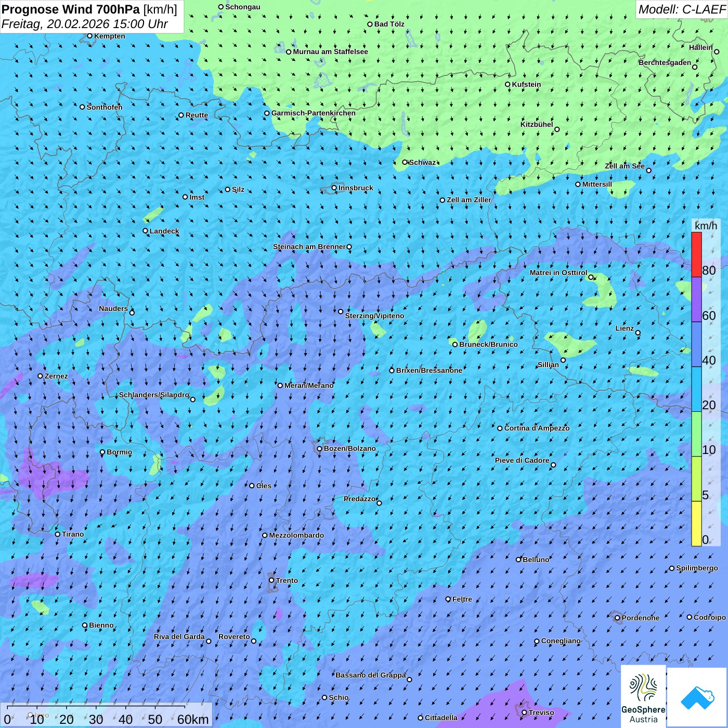Click the Matrei in Osttirol label
The width and height of the screenshot is (728, 728).
pyautogui.click(x=558, y=272)
